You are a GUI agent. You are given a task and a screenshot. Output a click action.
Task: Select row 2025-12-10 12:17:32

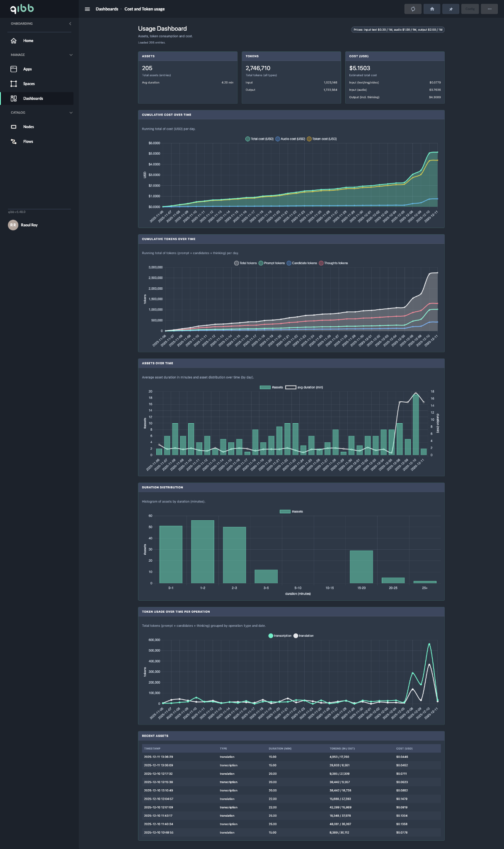(291, 774)
